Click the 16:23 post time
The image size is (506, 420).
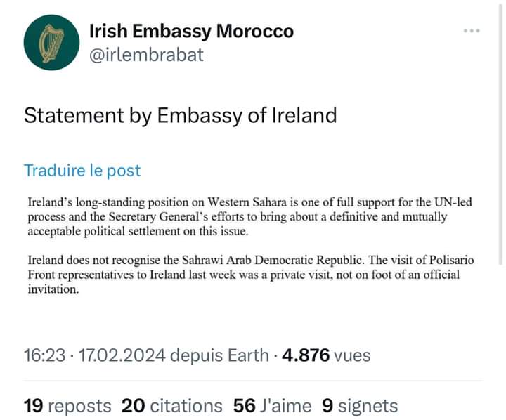[x=44, y=355]
